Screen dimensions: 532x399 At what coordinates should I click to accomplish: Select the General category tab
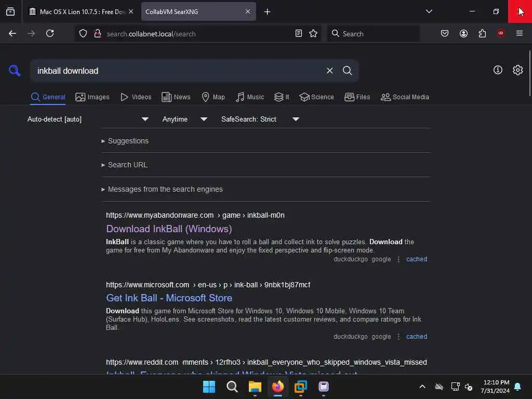coord(48,97)
